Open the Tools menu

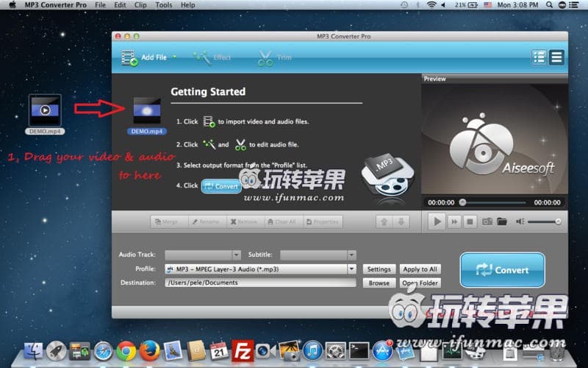[163, 5]
